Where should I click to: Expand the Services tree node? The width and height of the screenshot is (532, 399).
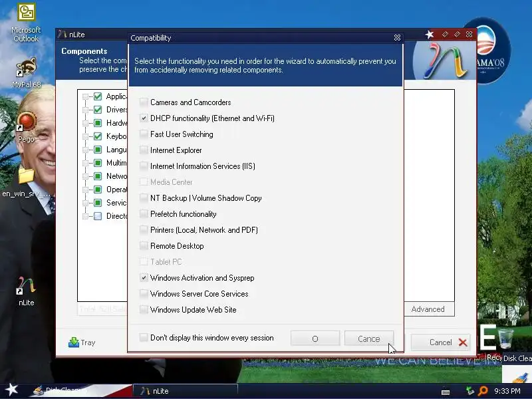[x=86, y=203]
